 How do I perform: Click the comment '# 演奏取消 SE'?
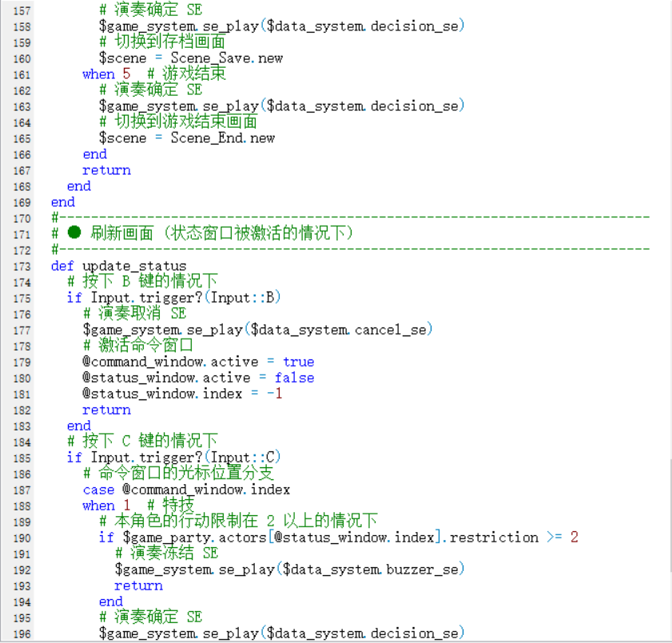(135, 314)
